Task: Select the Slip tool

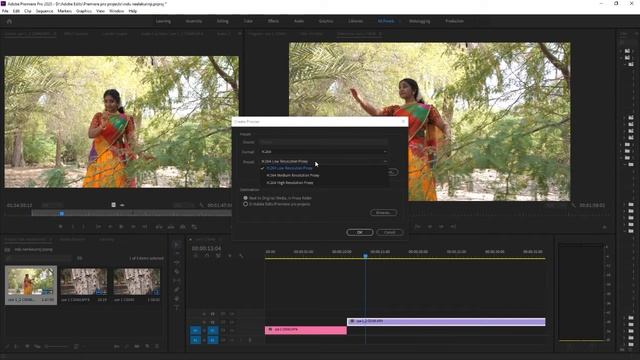Action: [177, 280]
